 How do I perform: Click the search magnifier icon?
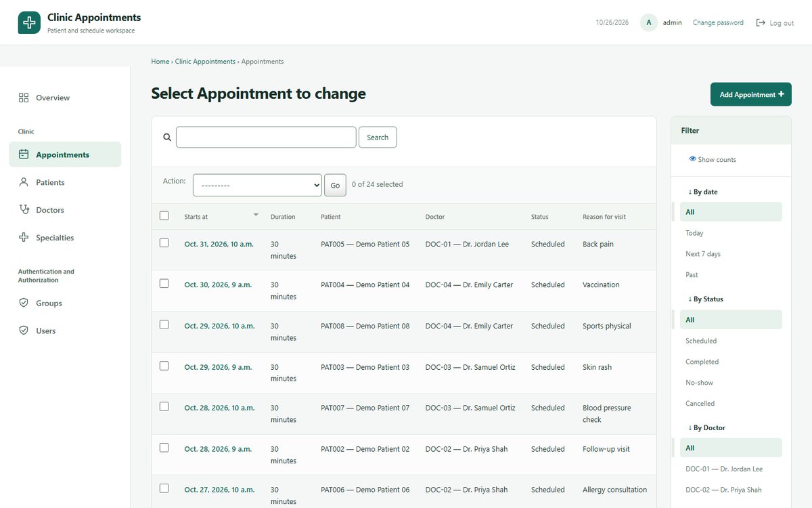click(x=167, y=137)
